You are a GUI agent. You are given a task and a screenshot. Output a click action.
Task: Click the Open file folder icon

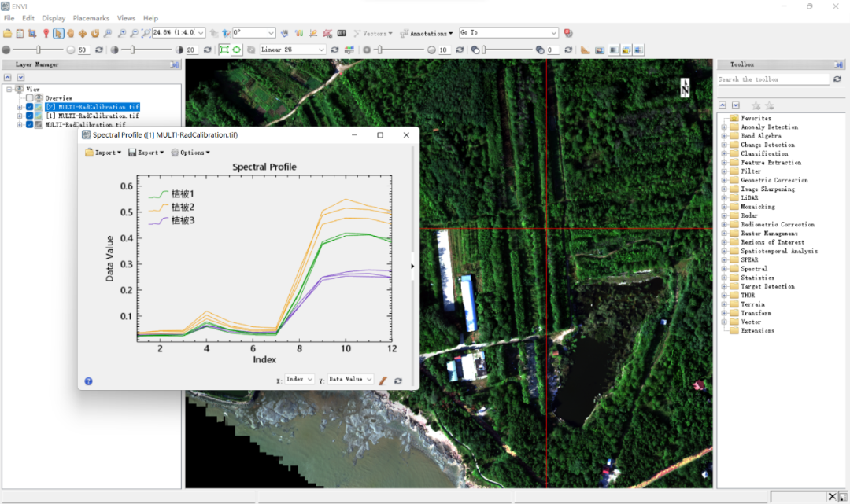8,33
